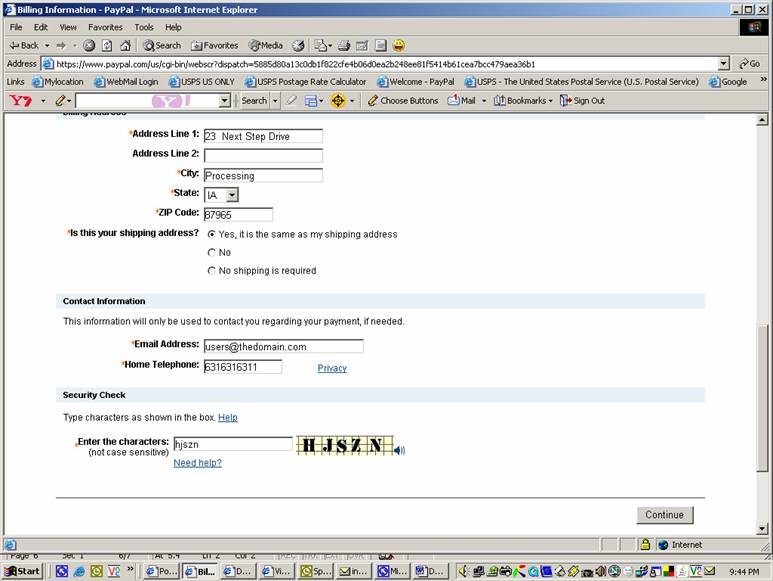Screen dimensions: 773x581
Task: Expand the Links bar overflow chevron
Action: 764,80
